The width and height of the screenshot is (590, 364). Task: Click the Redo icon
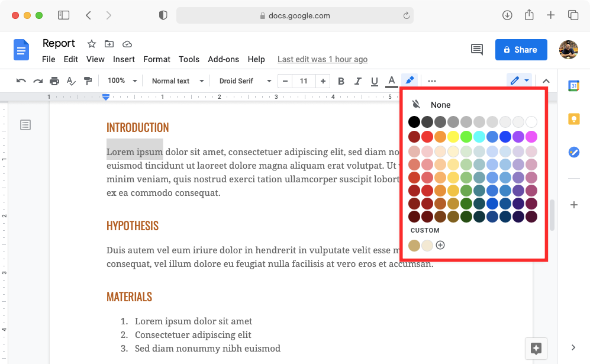point(38,80)
